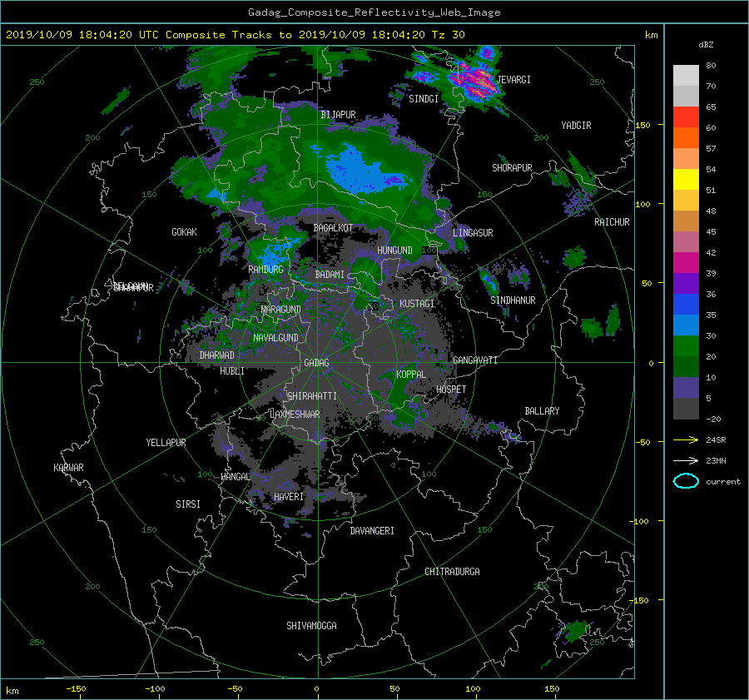This screenshot has width=749, height=700.
Task: Click the -20 value on dBZ scale
Action: click(x=713, y=419)
